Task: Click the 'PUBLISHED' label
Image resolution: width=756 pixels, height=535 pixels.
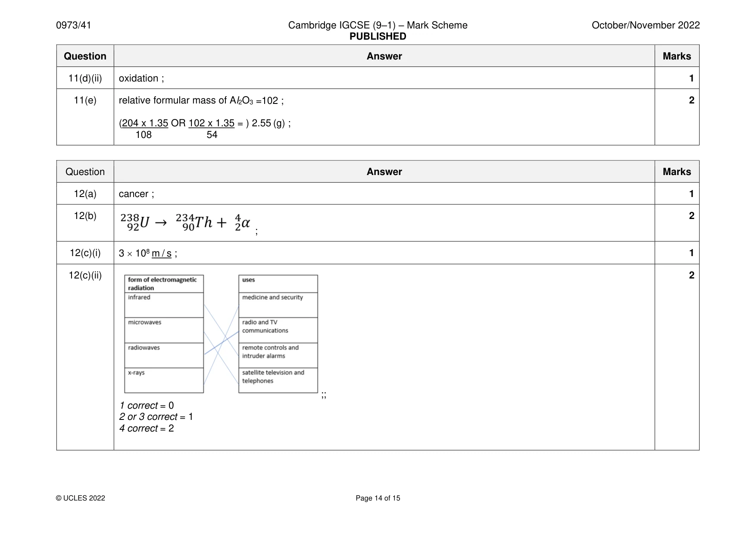Action: [x=378, y=36]
